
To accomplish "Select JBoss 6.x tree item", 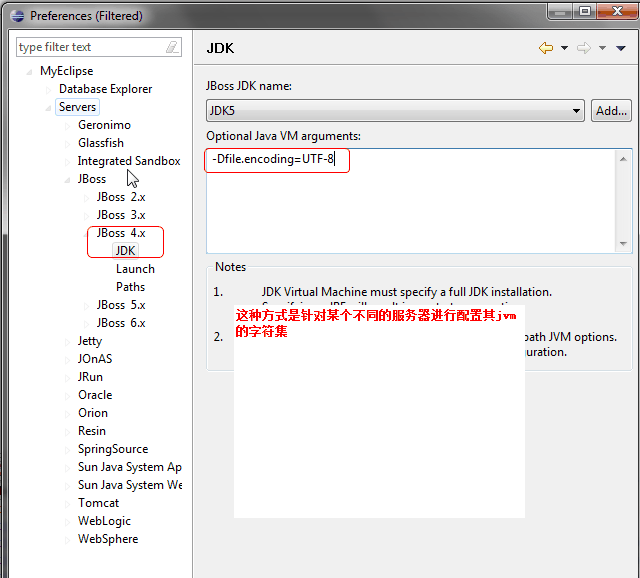I will pyautogui.click(x=121, y=323).
